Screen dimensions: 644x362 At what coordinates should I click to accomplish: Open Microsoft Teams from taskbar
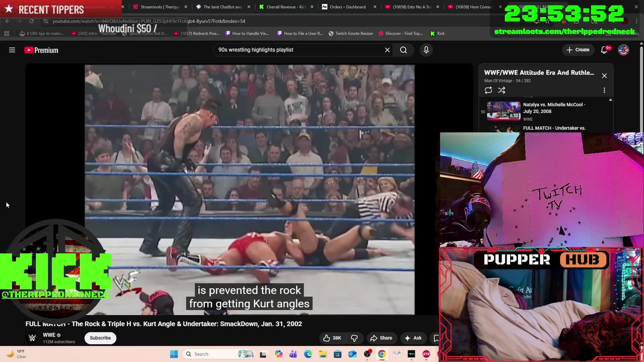293,354
